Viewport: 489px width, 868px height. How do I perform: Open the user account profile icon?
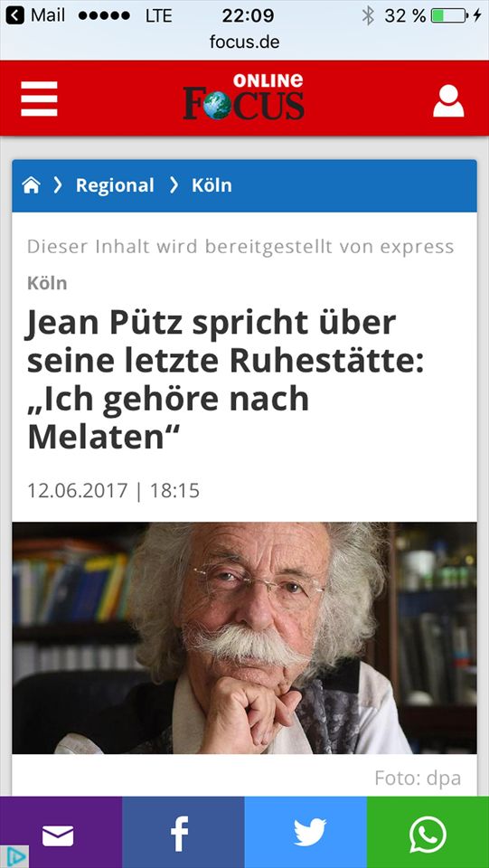(x=448, y=100)
